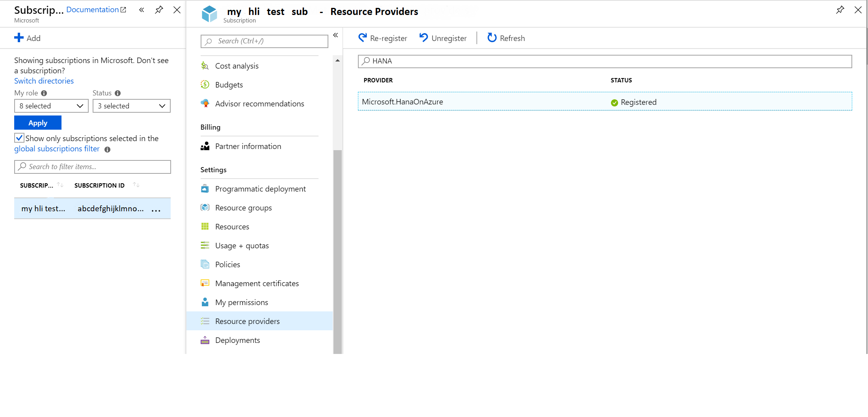
Task: Click the STATUS column header
Action: tap(621, 80)
